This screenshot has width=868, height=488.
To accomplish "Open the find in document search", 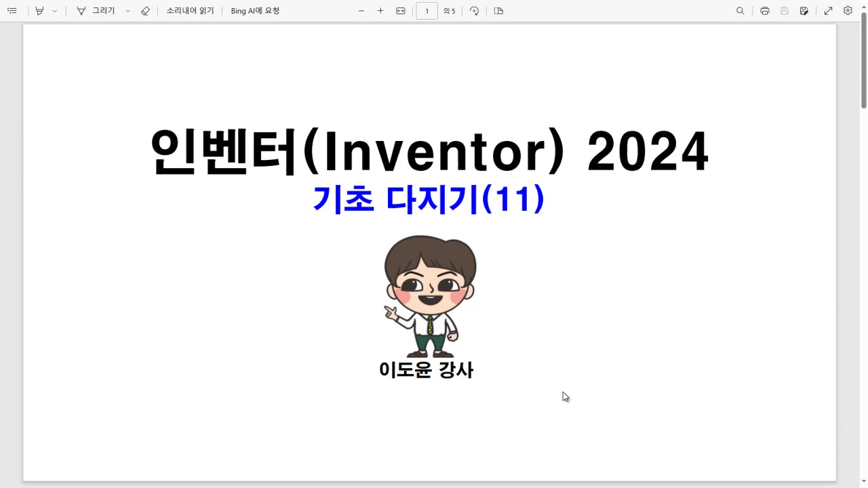I will click(741, 11).
